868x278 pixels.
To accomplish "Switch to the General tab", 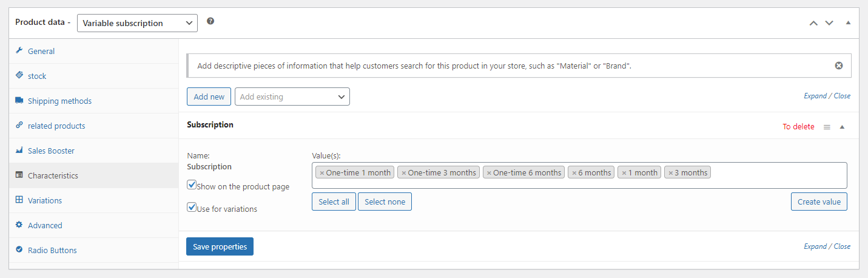I will pyautogui.click(x=41, y=51).
